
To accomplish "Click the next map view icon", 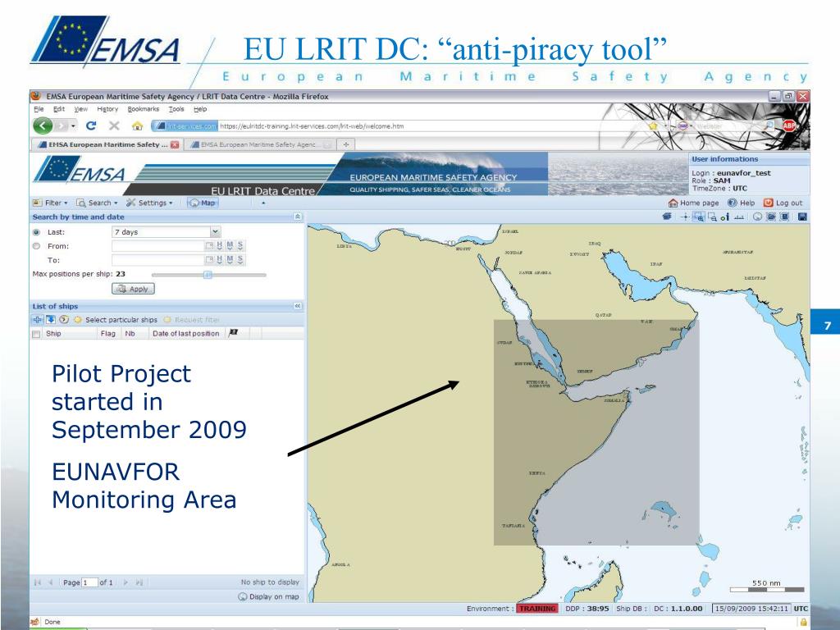I will [x=784, y=217].
